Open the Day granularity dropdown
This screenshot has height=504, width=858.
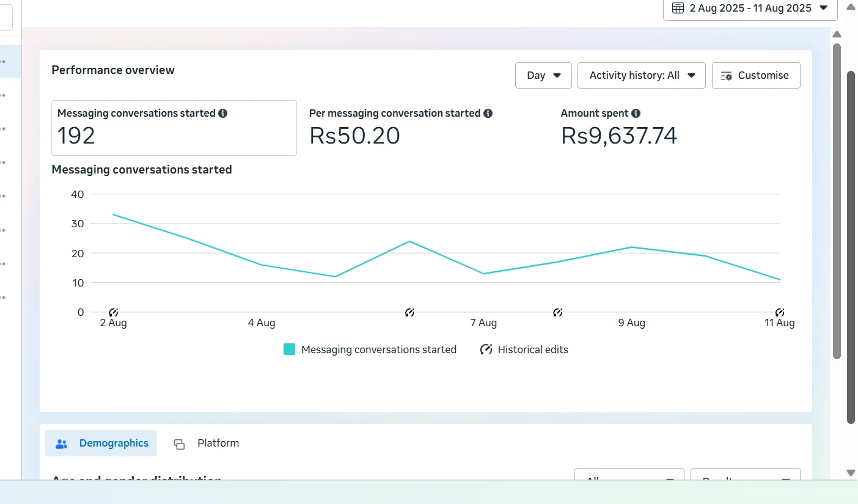543,76
